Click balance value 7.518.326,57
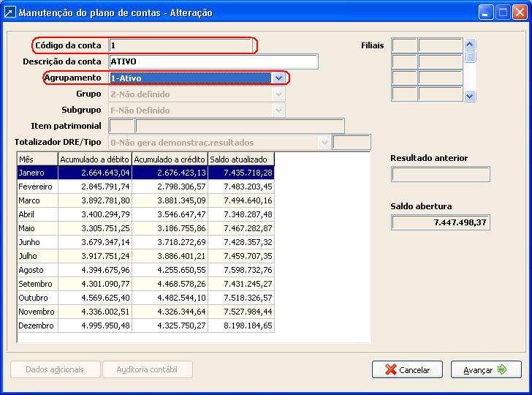The height and width of the screenshot is (395, 532). pos(248,298)
